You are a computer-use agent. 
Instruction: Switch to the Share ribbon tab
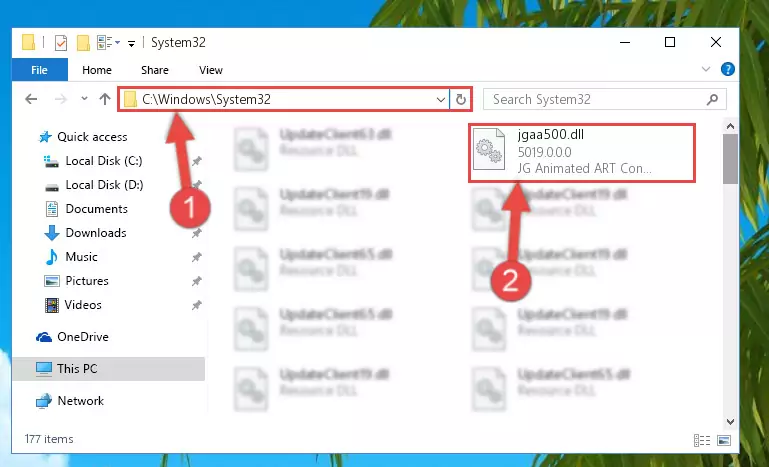(x=154, y=70)
